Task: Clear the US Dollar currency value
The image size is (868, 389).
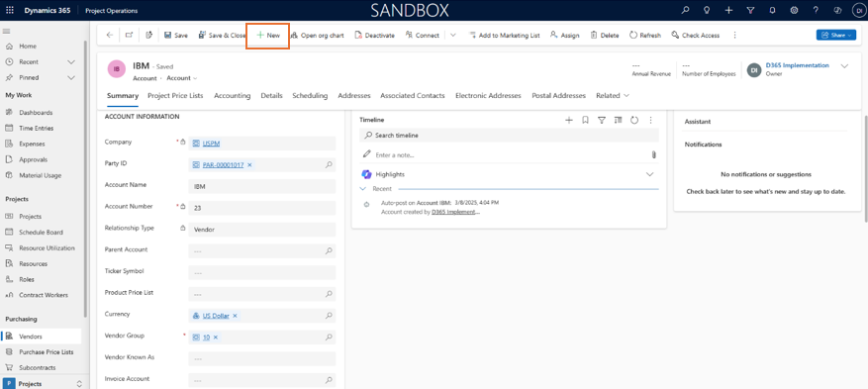Action: (235, 316)
